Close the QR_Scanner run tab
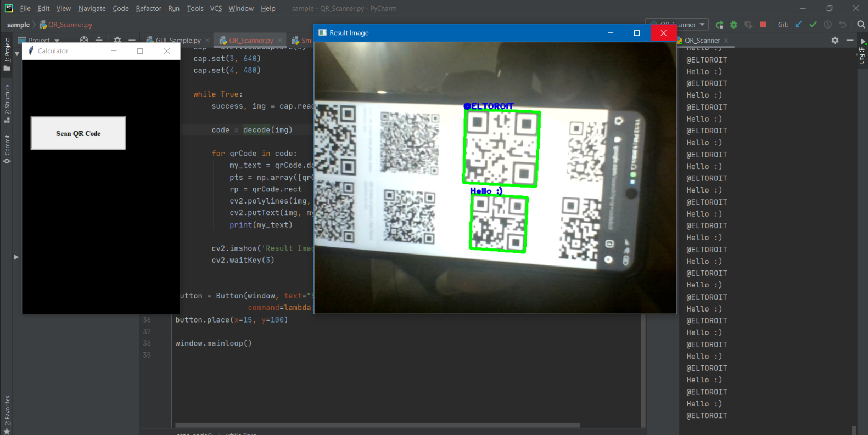868x435 pixels. 726,41
